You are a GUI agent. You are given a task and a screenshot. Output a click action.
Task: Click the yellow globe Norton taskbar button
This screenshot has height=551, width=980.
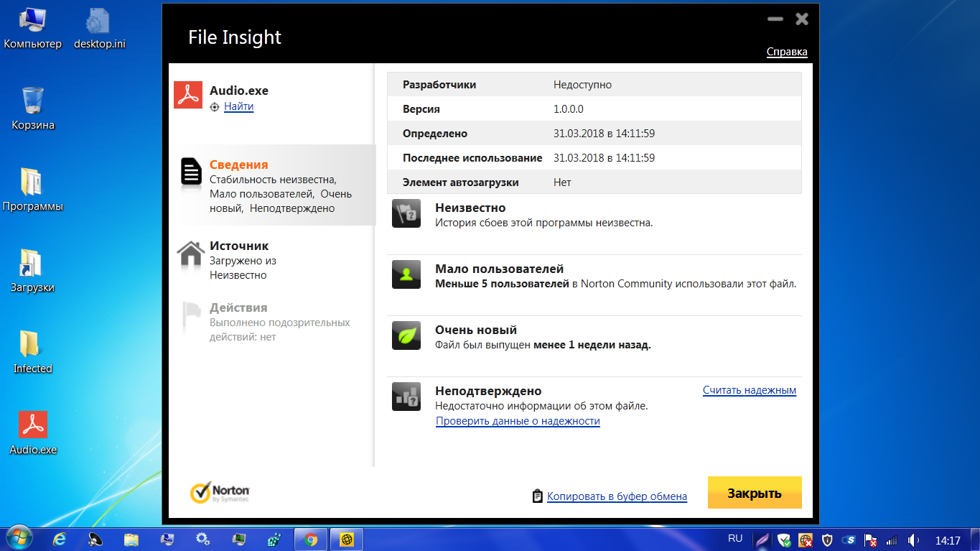point(347,539)
